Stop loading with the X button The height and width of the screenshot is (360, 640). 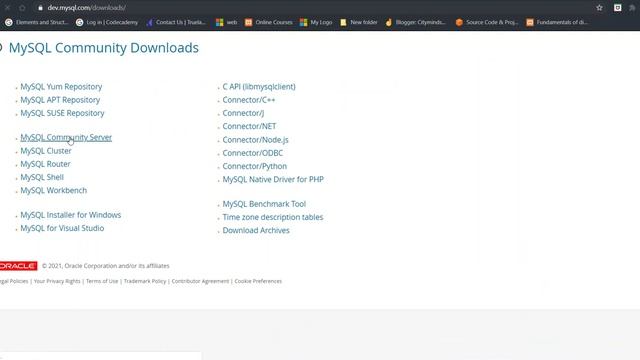coord(7,8)
